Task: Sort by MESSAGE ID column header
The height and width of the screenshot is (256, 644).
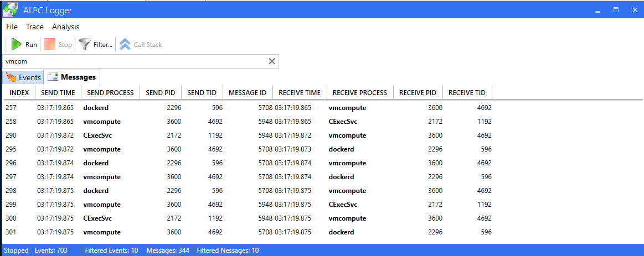Action: [x=248, y=93]
